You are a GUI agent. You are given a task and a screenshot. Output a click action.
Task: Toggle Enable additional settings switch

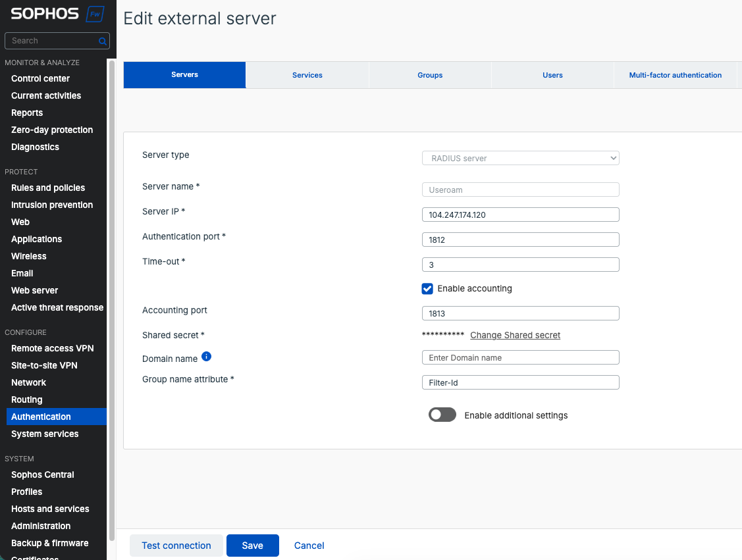pyautogui.click(x=442, y=415)
